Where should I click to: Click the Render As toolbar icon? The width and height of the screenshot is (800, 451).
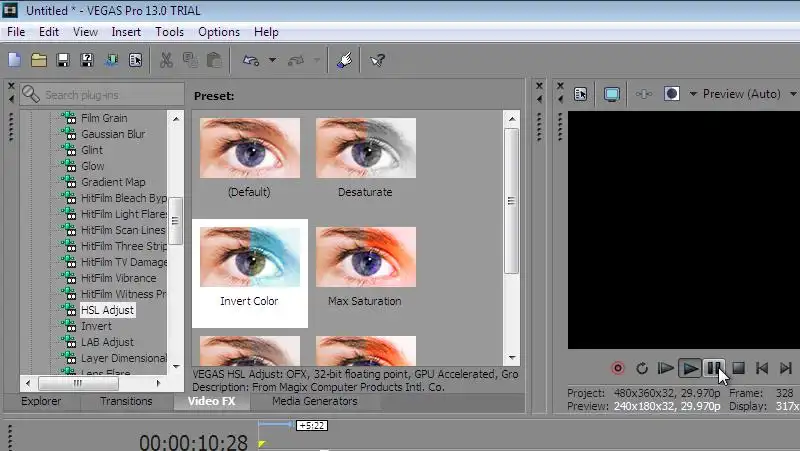point(111,60)
